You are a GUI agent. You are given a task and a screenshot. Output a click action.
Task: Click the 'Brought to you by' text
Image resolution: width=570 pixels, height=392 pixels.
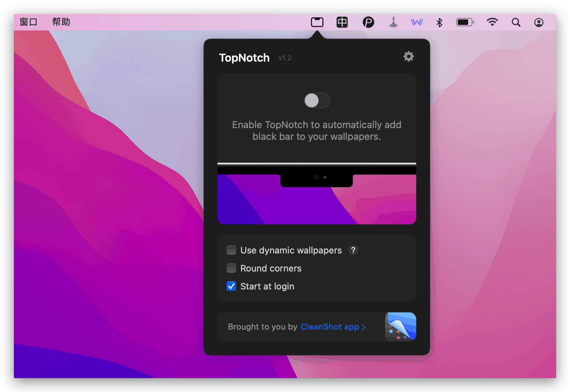tap(262, 327)
